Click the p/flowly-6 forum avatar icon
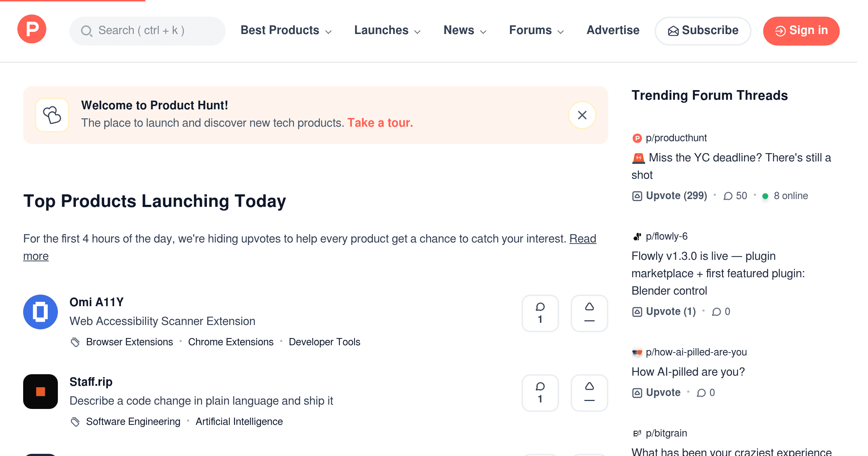The height and width of the screenshot is (456, 868). pos(637,237)
